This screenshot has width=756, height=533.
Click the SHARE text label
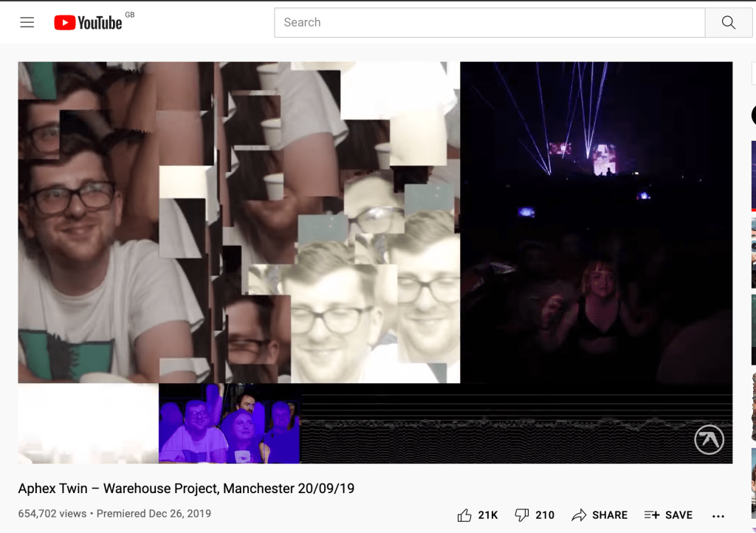[x=610, y=515]
